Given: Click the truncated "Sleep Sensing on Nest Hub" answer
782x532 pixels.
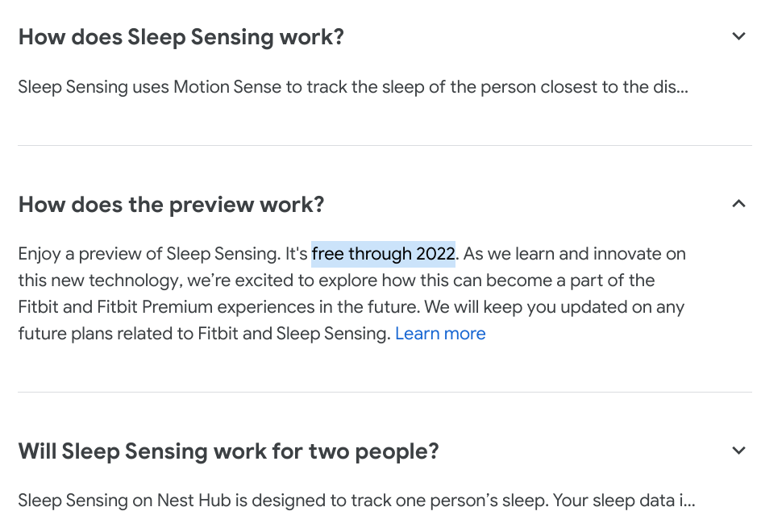Looking at the screenshot, I should [x=356, y=501].
